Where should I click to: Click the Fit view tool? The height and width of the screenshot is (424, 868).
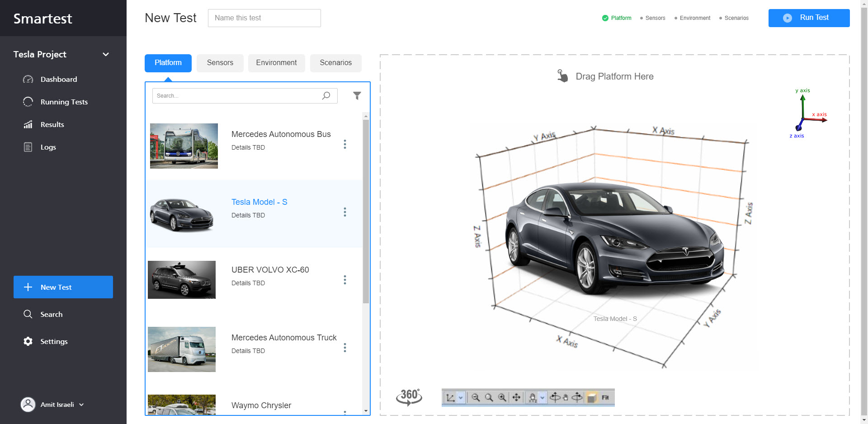click(x=605, y=397)
